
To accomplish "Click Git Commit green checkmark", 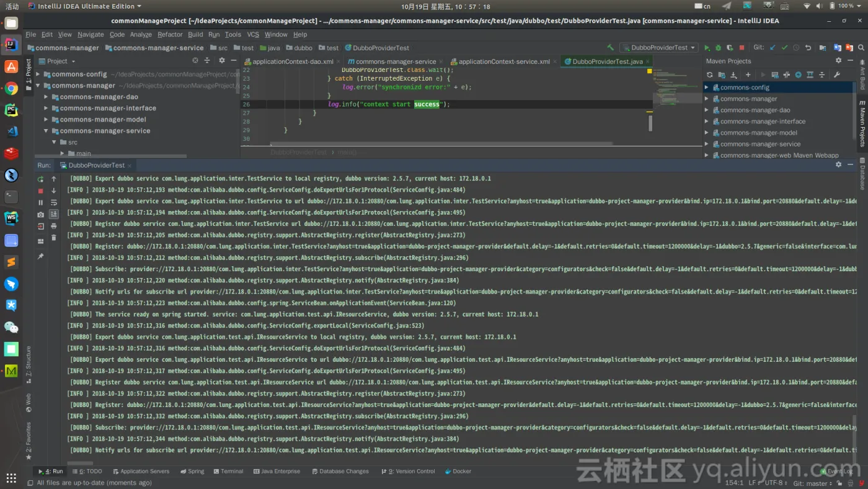I will point(784,48).
